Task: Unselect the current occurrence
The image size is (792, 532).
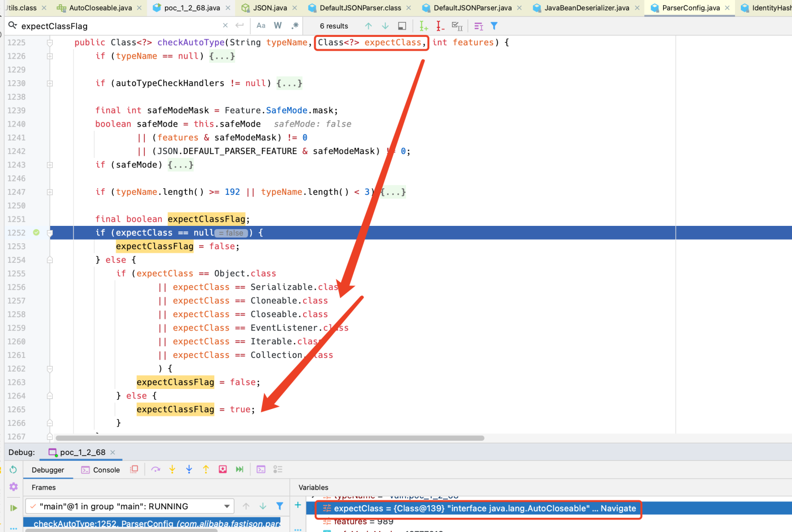Action: point(440,26)
